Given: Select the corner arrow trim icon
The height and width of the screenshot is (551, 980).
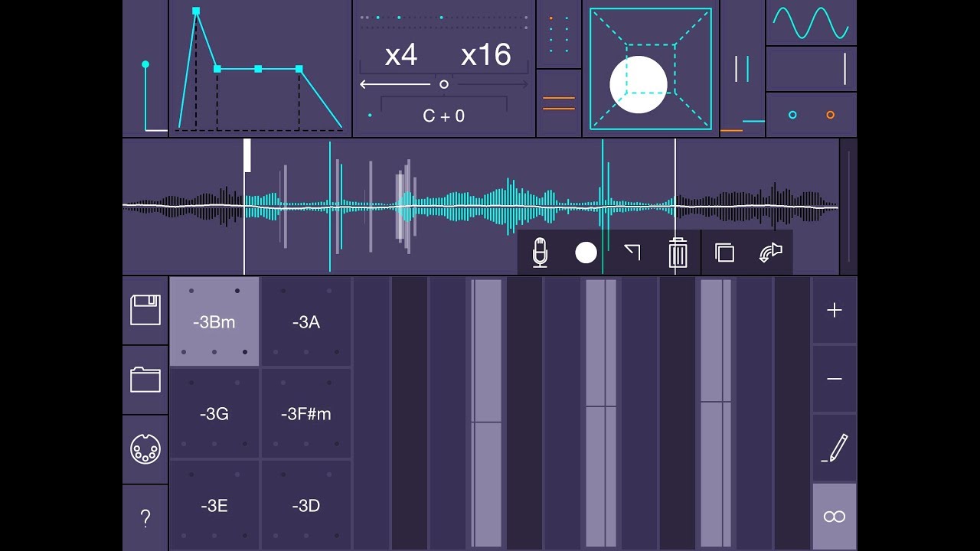Looking at the screenshot, I should (632, 252).
